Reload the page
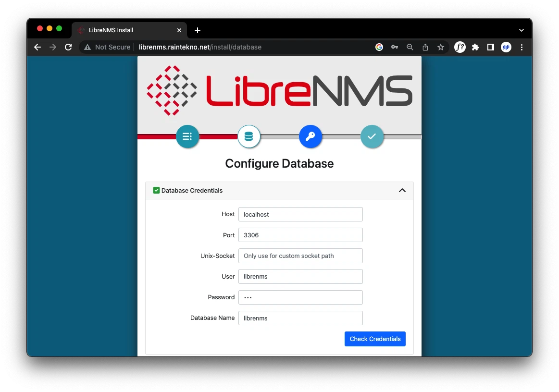This screenshot has width=559, height=392. click(68, 47)
